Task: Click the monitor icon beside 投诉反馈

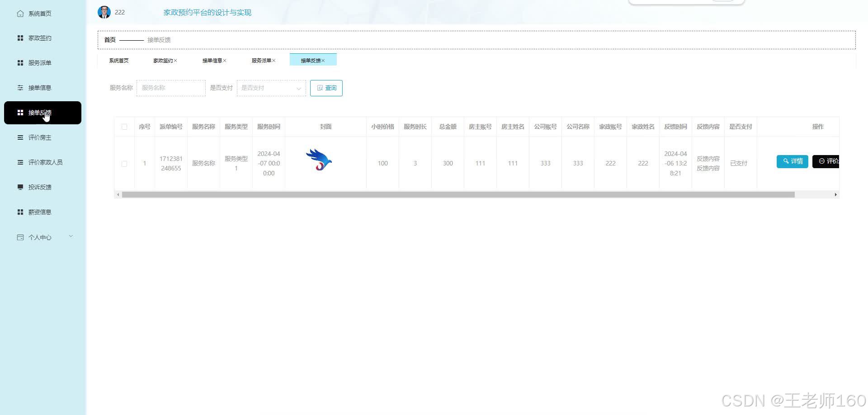Action: point(20,187)
